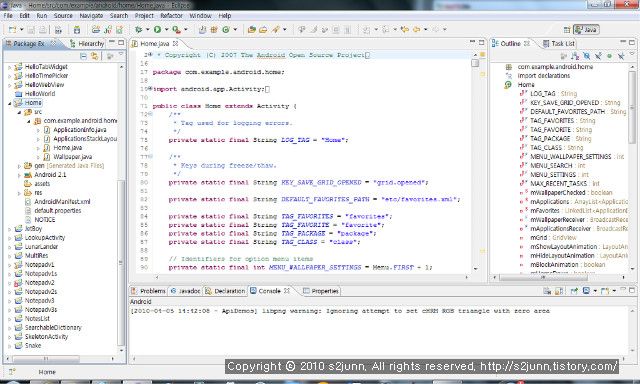
Task: Open the dropdown next to the New icon
Action: point(21,29)
